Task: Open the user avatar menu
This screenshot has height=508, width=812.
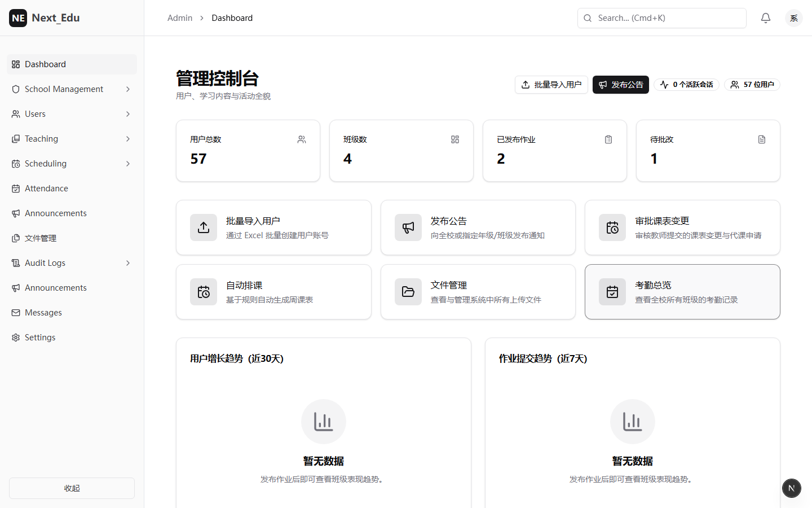Action: (794, 18)
